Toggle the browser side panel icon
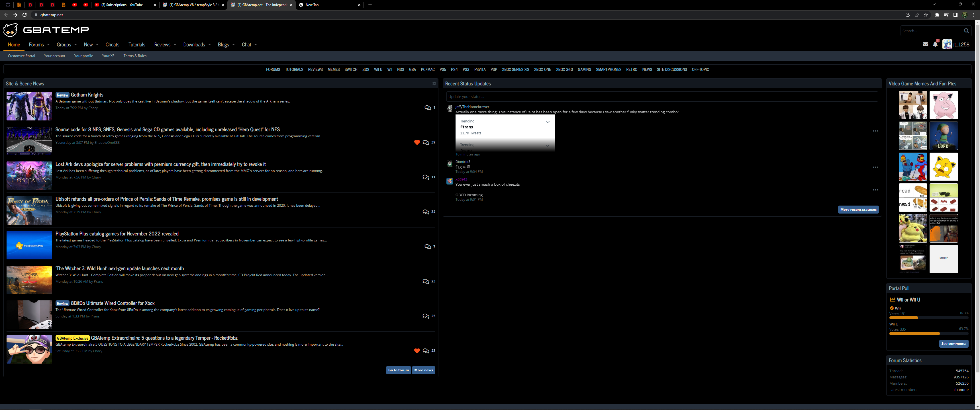Screen dimensions: 980x410 point(955,15)
